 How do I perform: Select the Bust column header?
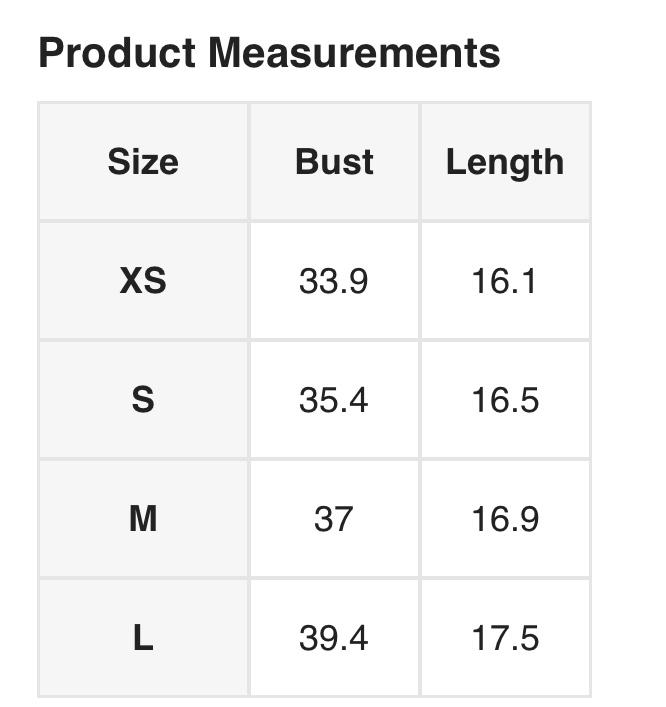pyautogui.click(x=334, y=162)
